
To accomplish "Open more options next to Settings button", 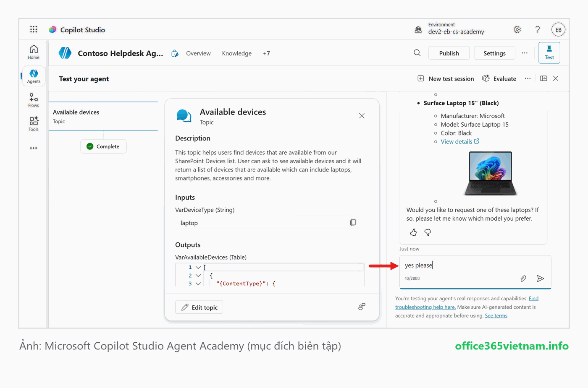I will point(525,53).
